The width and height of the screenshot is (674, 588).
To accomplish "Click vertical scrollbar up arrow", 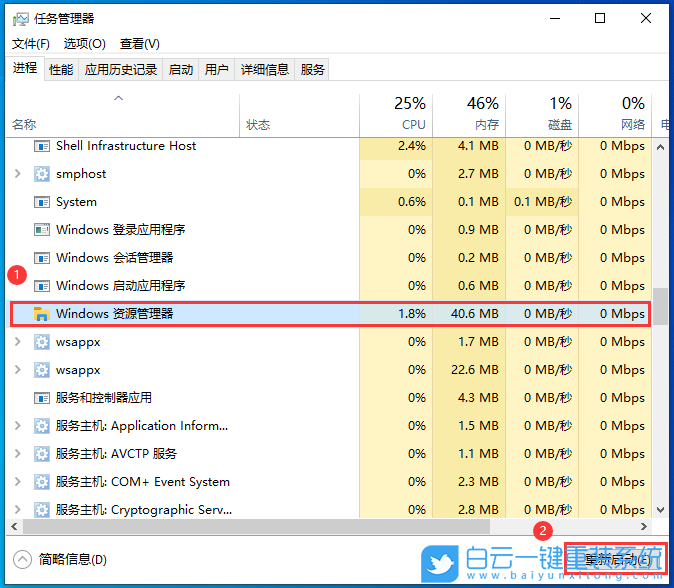I will [660, 147].
